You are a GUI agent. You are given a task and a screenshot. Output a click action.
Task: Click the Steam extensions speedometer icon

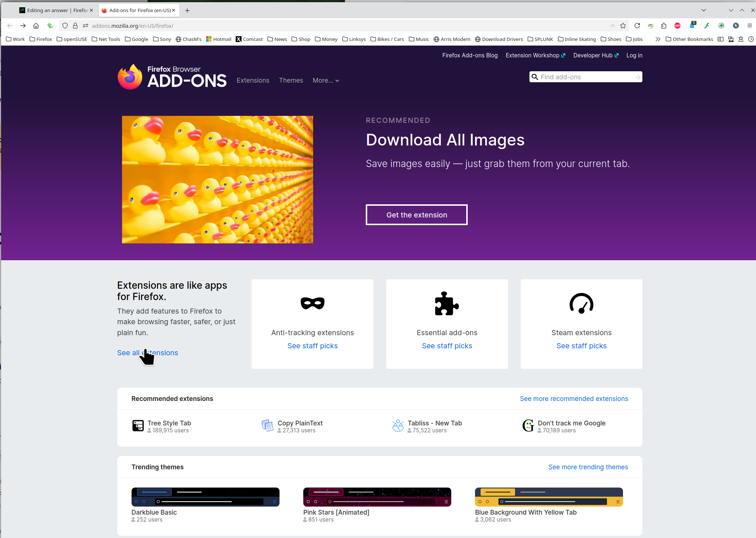pos(581,303)
